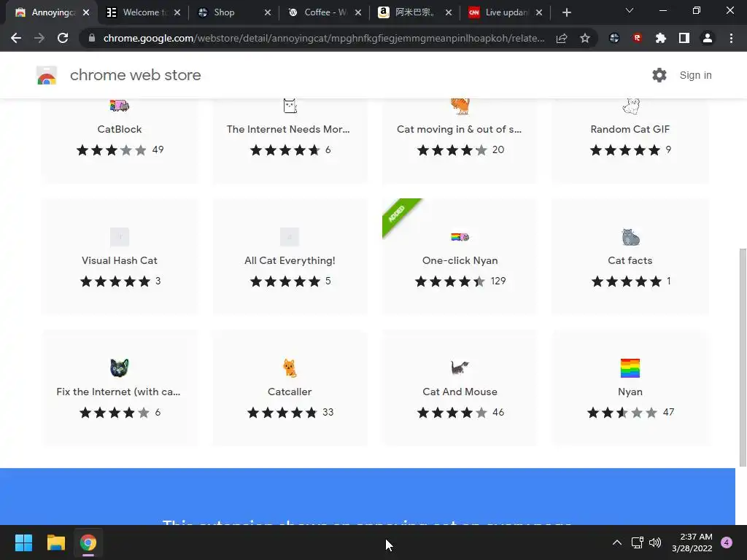Open the CatBlock extension title
The width and height of the screenshot is (747, 560).
tap(119, 129)
